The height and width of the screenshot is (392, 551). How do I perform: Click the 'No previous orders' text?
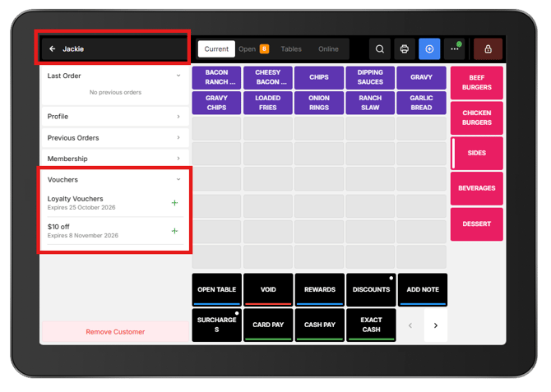115,92
